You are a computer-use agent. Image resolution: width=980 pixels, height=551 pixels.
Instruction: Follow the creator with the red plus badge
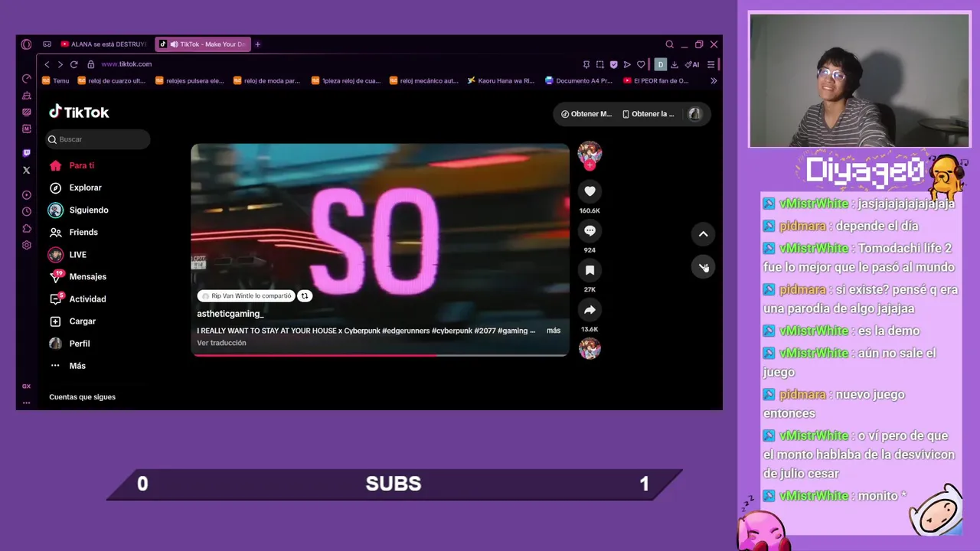pos(590,165)
